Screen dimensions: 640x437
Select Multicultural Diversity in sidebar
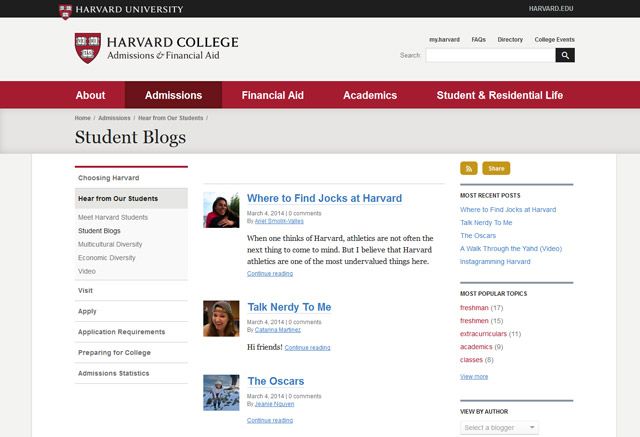(x=110, y=244)
